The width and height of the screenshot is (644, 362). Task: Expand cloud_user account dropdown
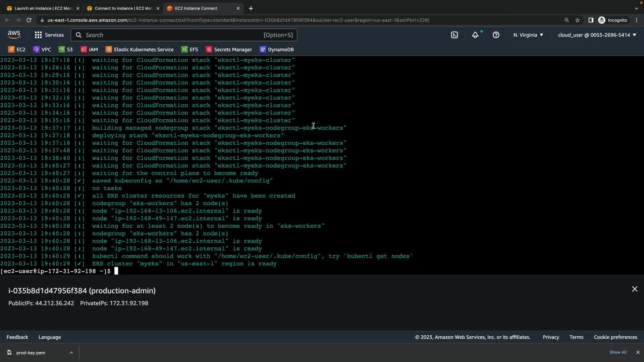point(597,35)
